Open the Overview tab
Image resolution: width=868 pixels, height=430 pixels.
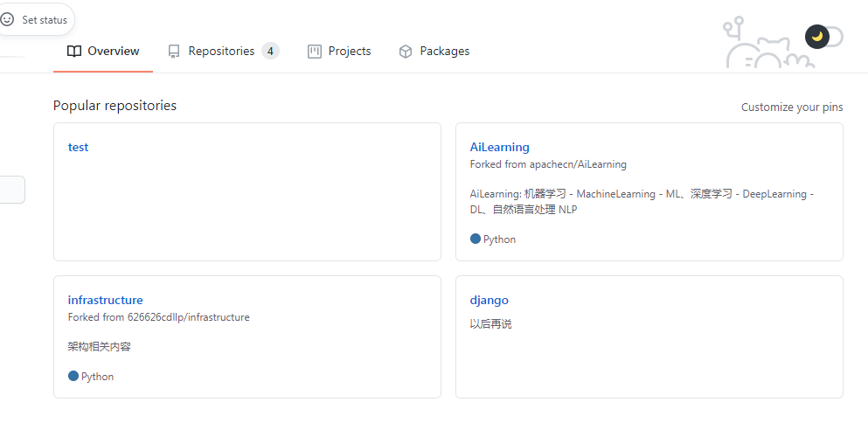coord(103,52)
